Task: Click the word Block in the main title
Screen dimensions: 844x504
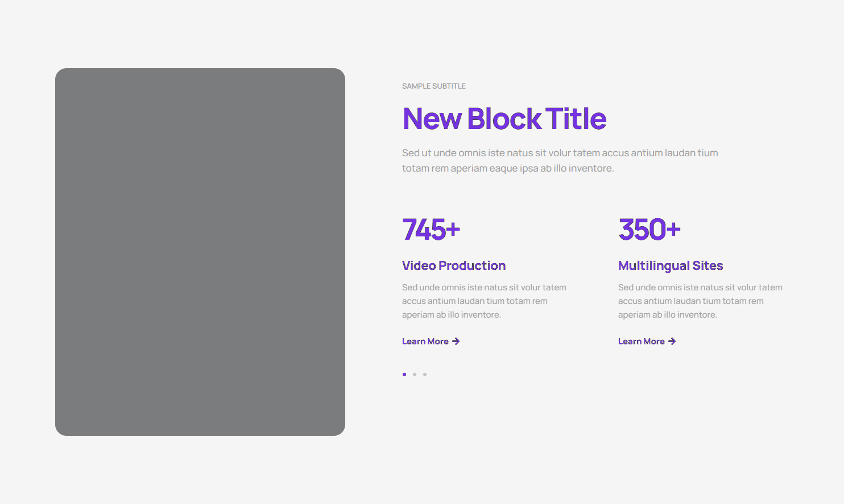Action: pyautogui.click(x=504, y=119)
